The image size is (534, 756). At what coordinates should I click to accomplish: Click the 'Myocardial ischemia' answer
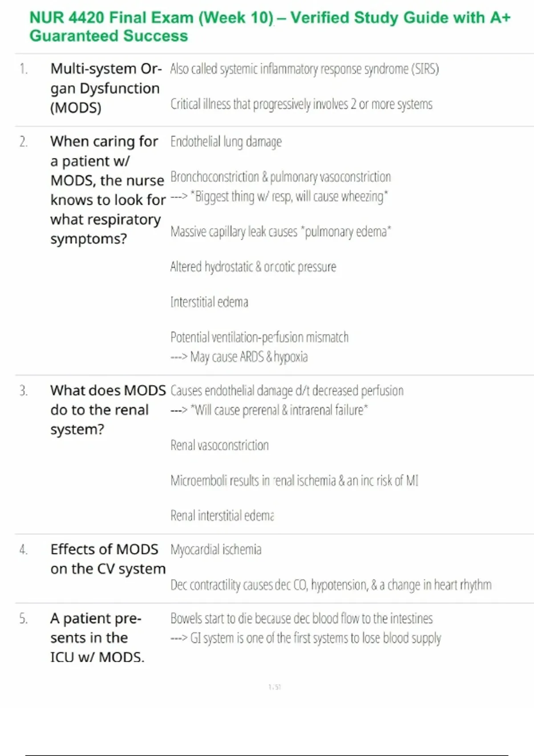pos(216,550)
